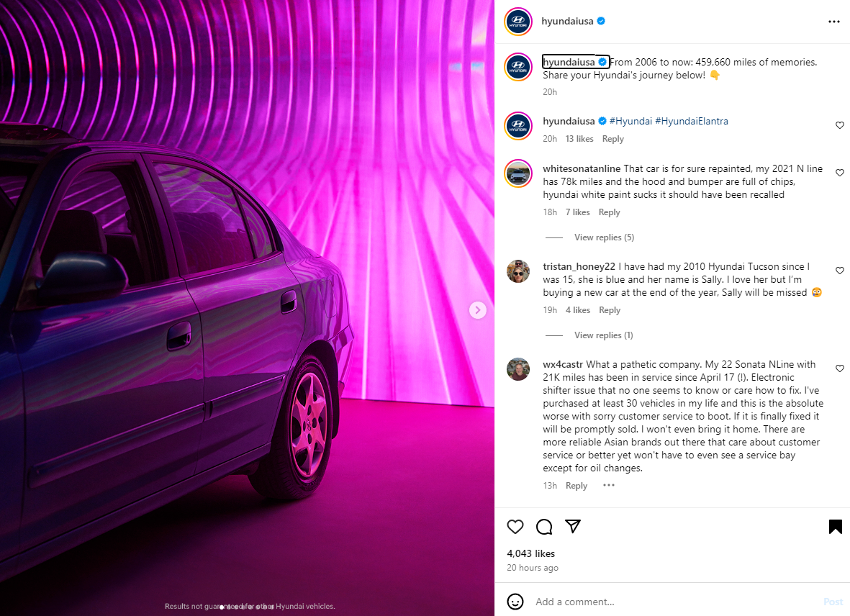This screenshot has height=616, width=850.
Task: Share the post via paper plane icon
Action: point(573,526)
